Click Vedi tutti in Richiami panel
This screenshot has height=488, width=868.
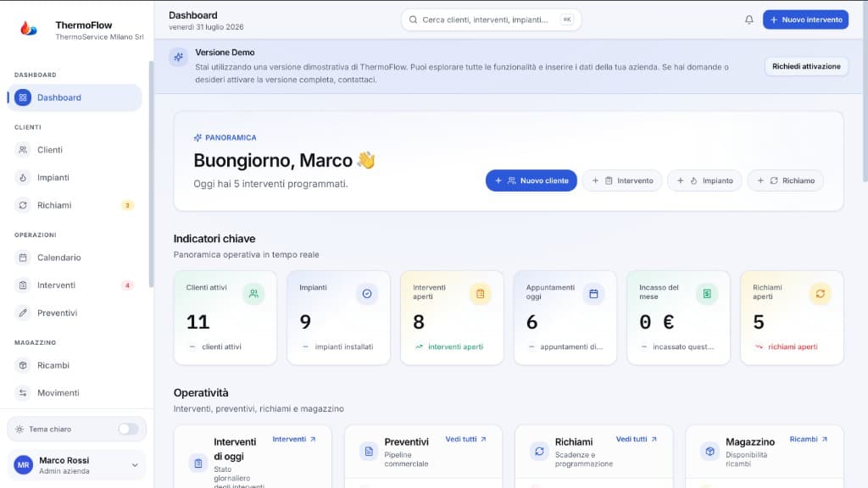(x=637, y=440)
